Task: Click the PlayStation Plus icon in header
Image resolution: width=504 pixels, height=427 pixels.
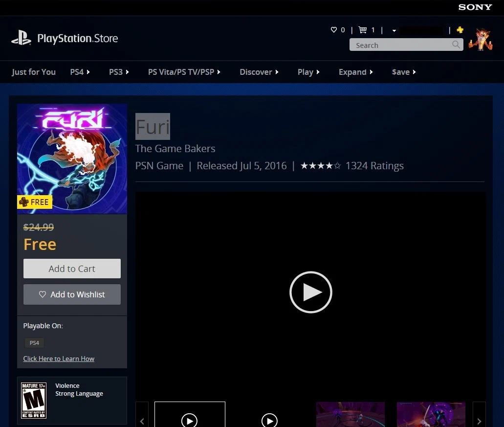Action: (460, 30)
